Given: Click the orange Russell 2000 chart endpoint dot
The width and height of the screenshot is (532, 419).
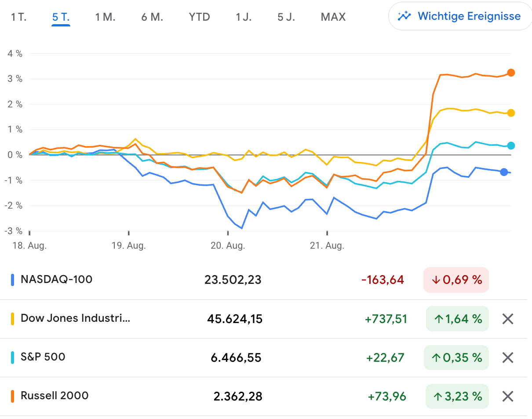Looking at the screenshot, I should click(511, 73).
